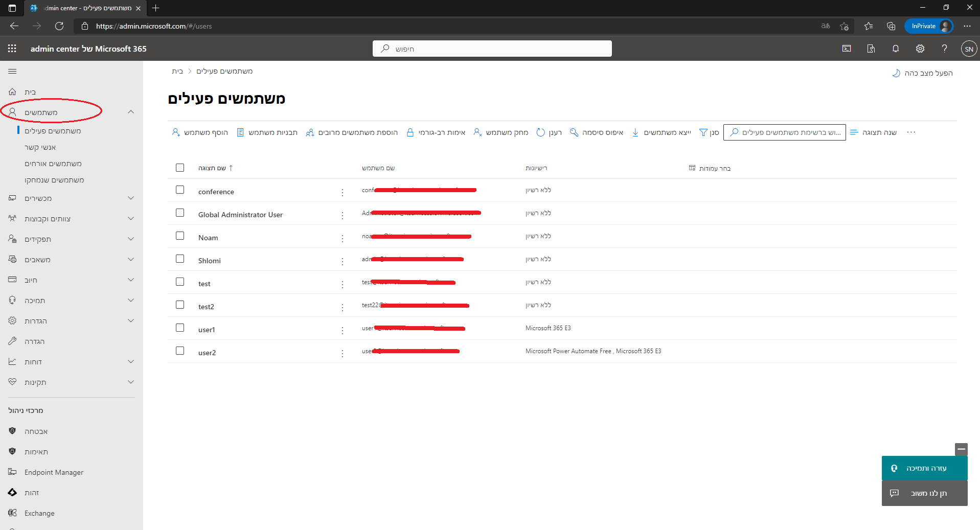Open more actions for user2 row
The height and width of the screenshot is (530, 980).
pyautogui.click(x=343, y=353)
